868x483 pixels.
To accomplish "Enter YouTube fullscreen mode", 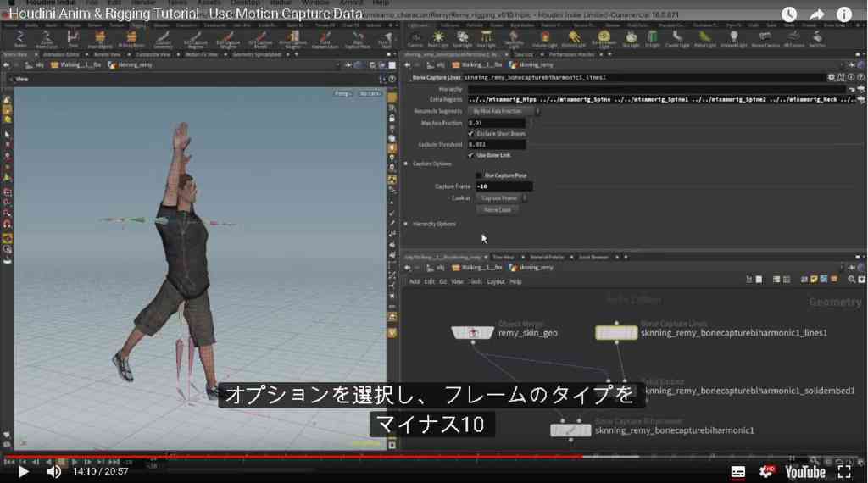I will click(x=844, y=472).
